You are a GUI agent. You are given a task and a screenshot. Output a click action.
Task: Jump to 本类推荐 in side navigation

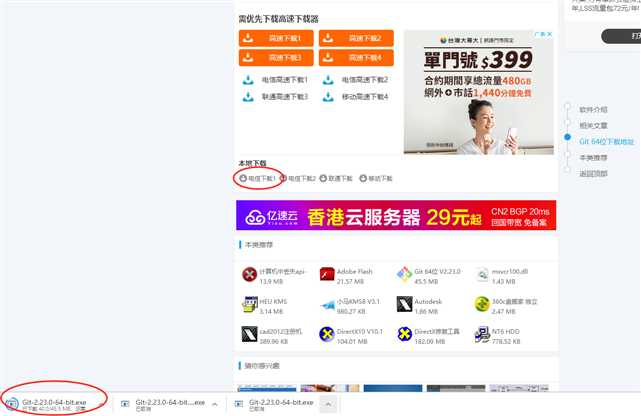[593, 158]
